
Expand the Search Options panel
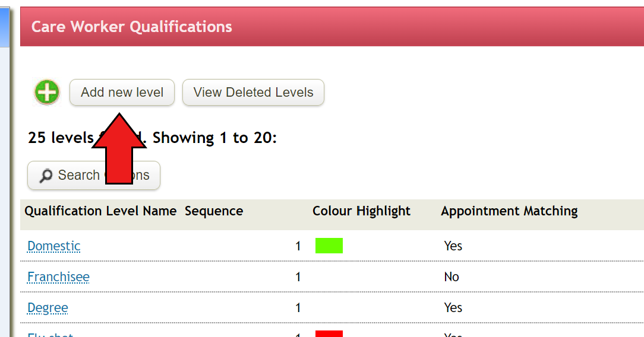(x=94, y=176)
